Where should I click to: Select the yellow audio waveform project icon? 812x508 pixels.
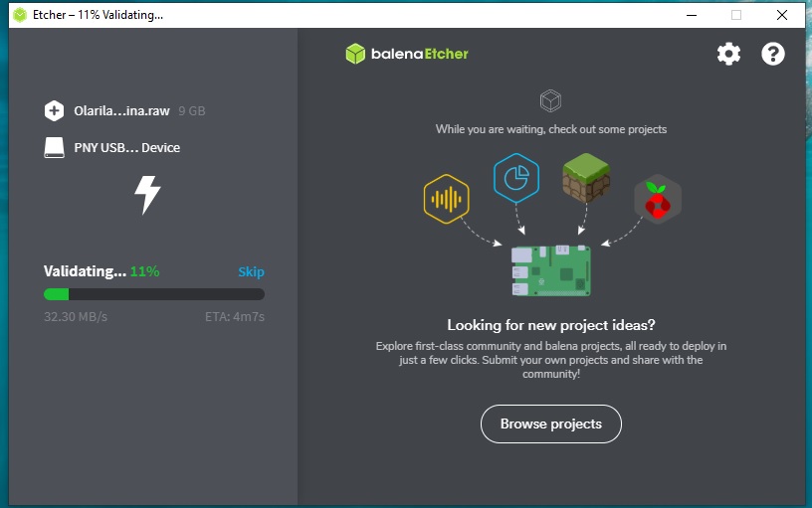click(447, 199)
